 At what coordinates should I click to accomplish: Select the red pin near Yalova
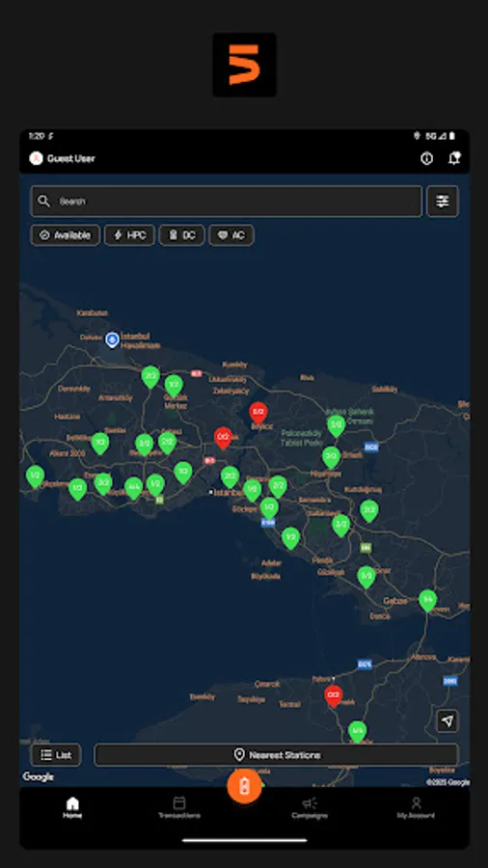point(333,695)
